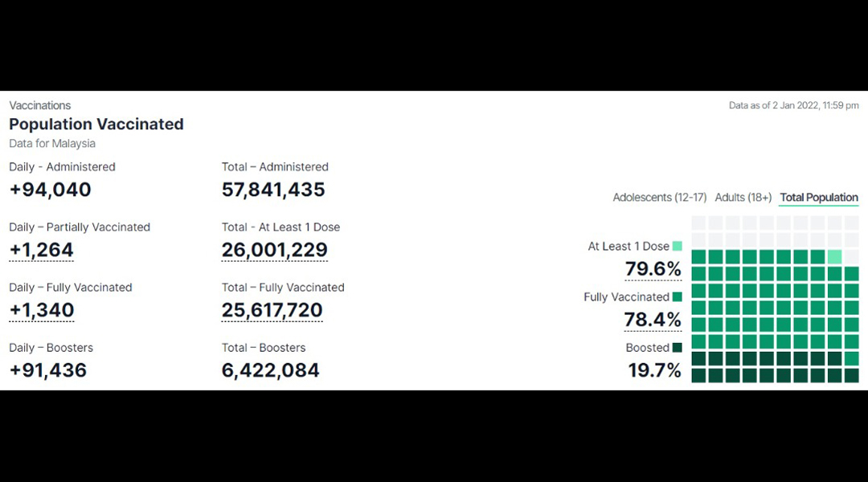Click the +1,340 daily fully vaccinated figure
Screen dimensions: 868x482
(x=42, y=310)
